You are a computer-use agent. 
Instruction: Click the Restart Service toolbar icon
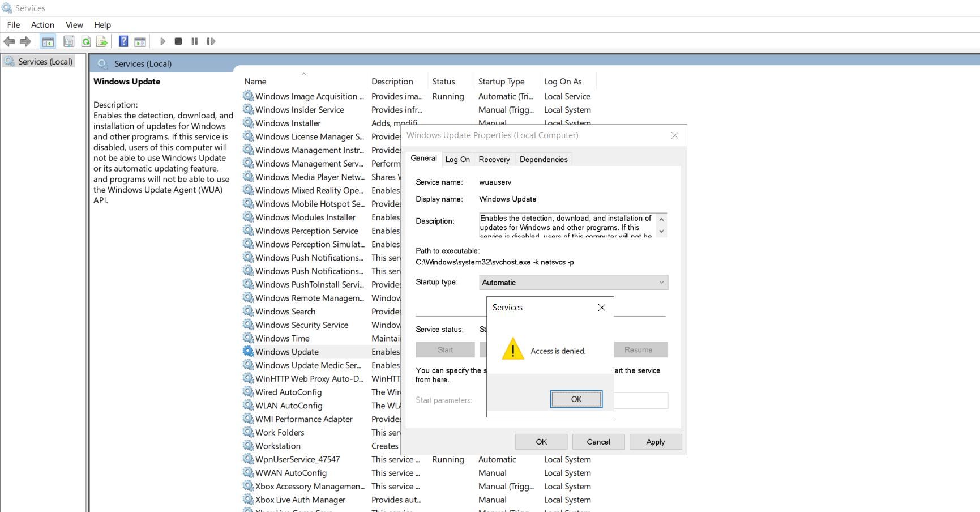click(211, 41)
